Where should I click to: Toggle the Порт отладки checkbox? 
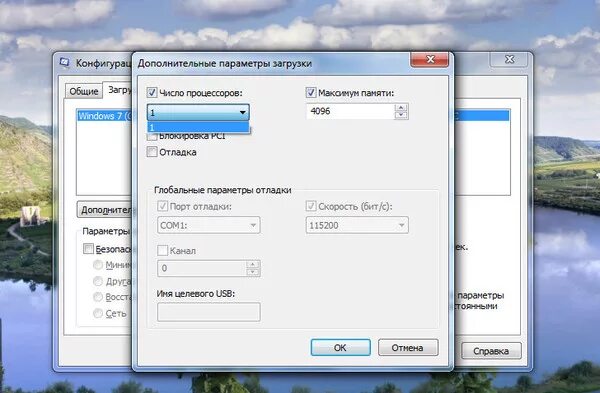[162, 206]
